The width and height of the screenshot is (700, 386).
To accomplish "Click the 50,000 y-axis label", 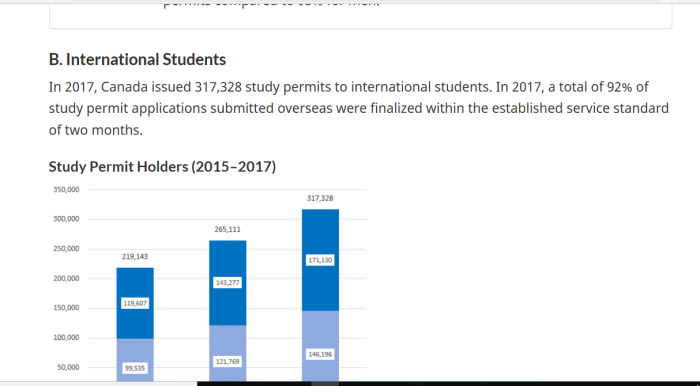I will click(68, 367).
